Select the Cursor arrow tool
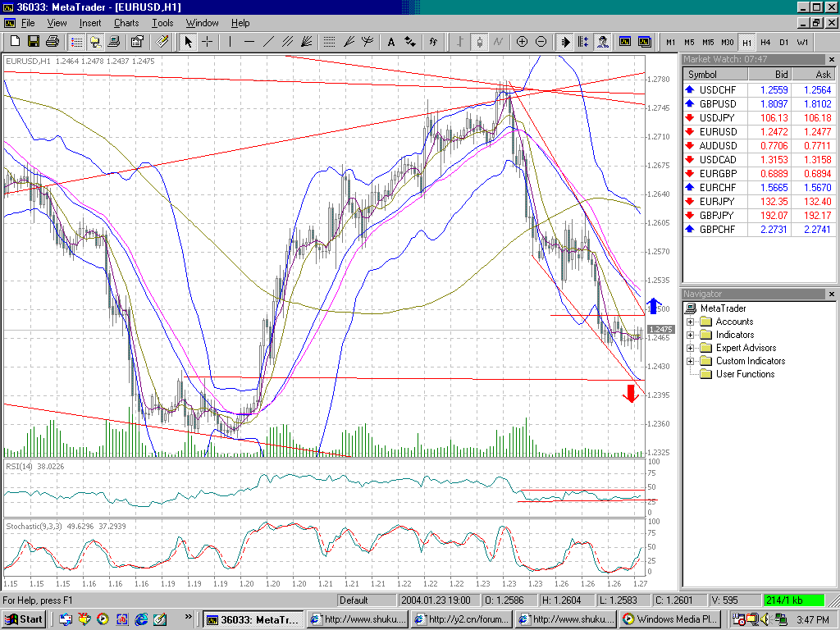Viewport: 840px width, 630px height. pos(188,41)
